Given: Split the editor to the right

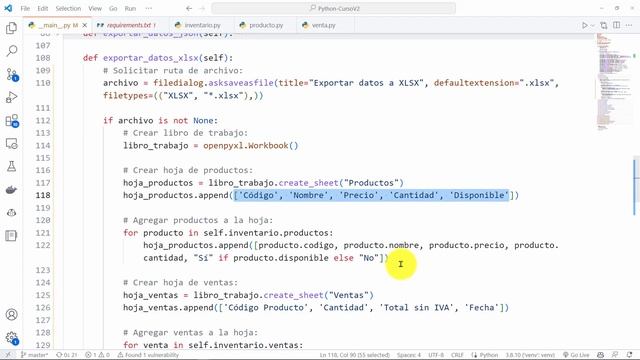Looking at the screenshot, I should click(616, 25).
